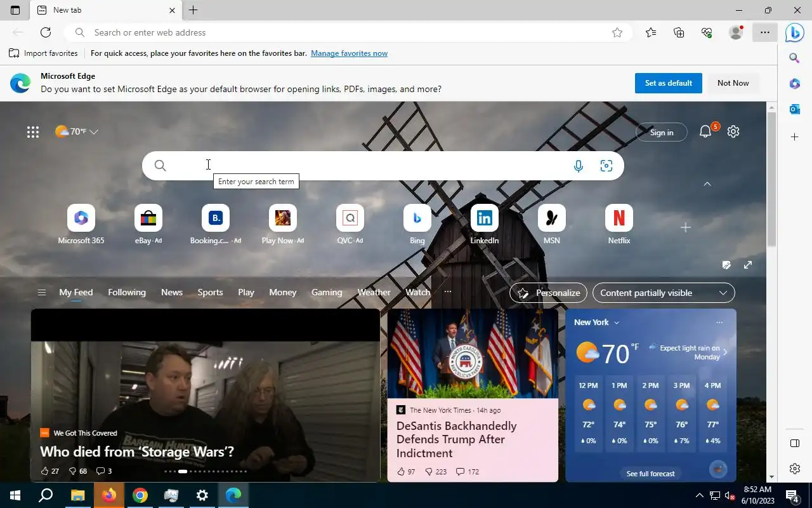Open the Favorites list icon

[x=651, y=32]
